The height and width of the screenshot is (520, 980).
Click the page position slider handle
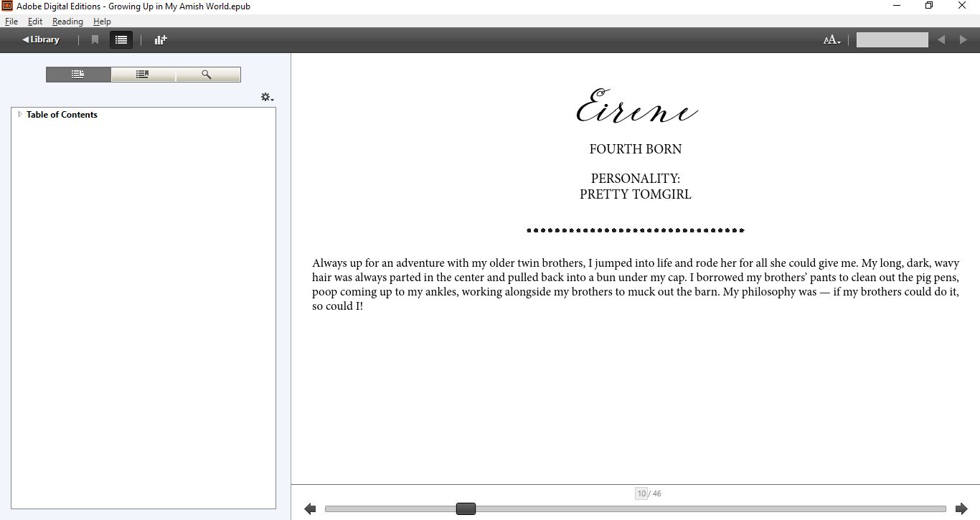click(x=466, y=509)
